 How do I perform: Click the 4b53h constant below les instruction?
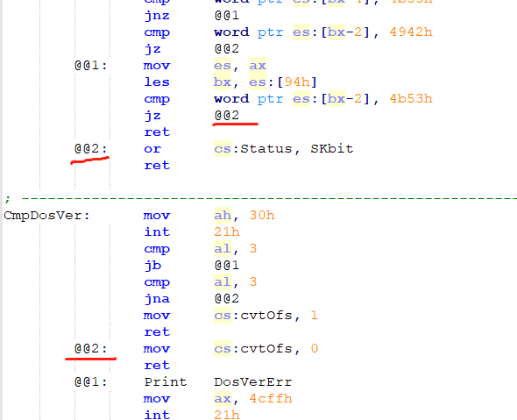411,99
